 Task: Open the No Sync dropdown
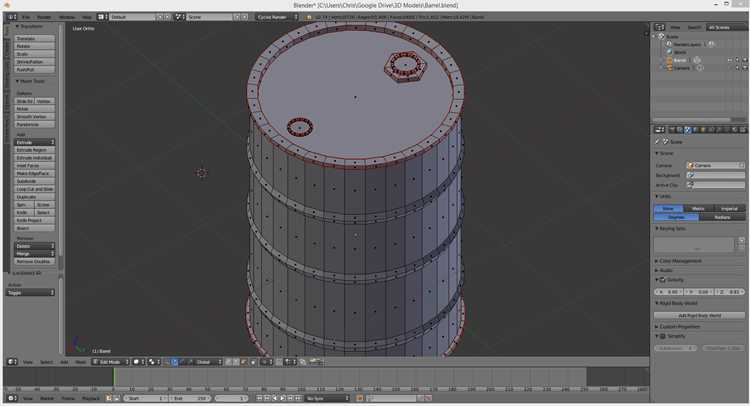327,398
